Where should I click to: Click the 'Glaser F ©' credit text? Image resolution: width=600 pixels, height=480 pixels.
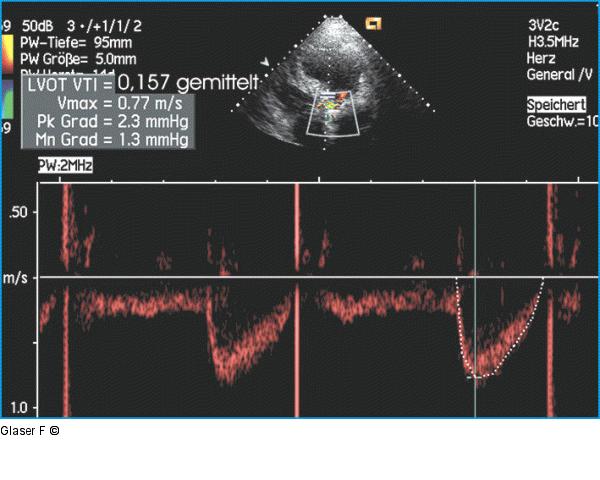click(x=30, y=431)
